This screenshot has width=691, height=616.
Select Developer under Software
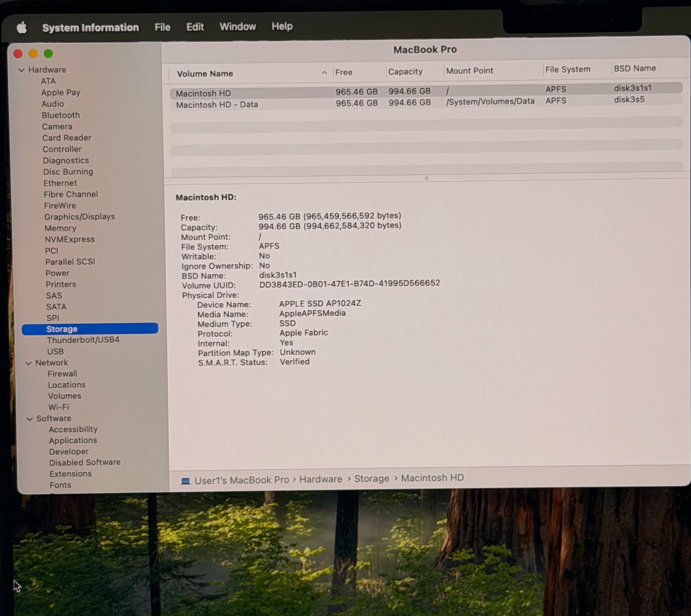69,452
